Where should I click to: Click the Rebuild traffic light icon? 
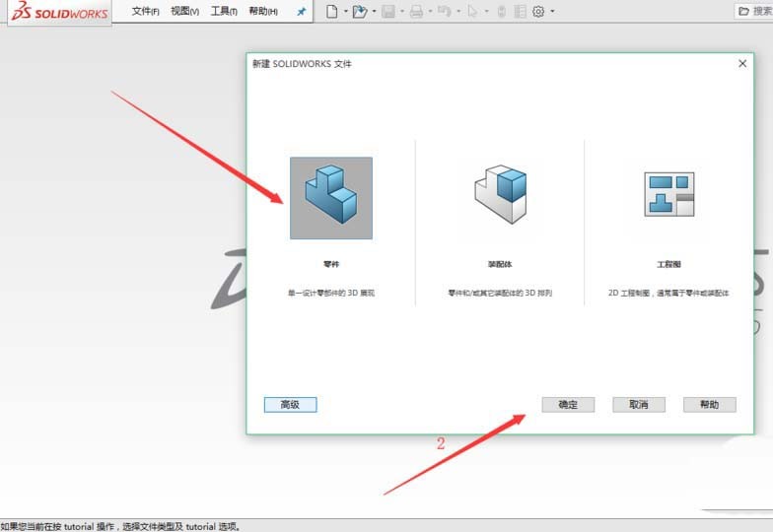coord(502,12)
